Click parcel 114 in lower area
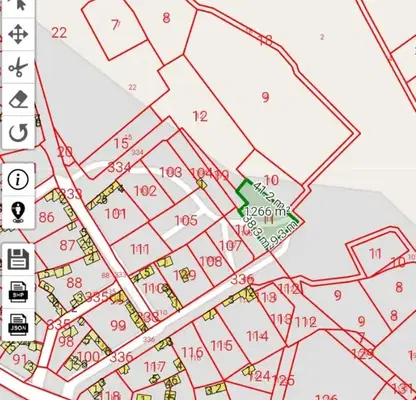416x400 pixels. (x=257, y=336)
